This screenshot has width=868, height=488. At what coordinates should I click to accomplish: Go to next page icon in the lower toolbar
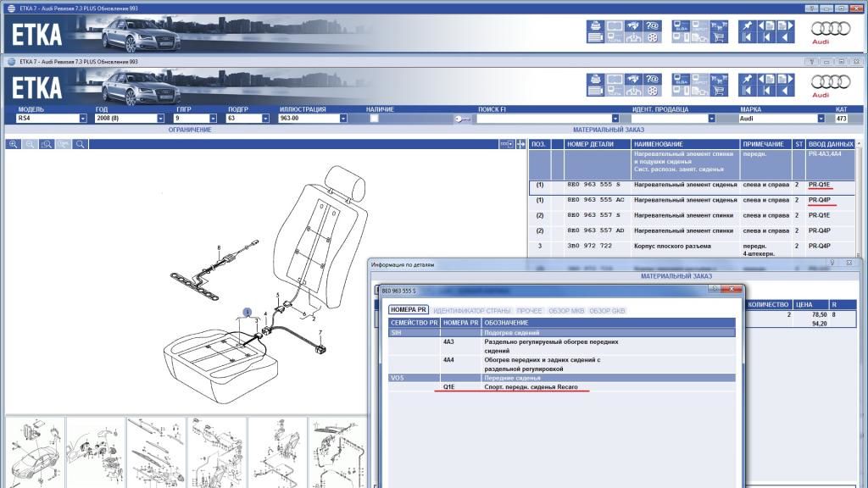coord(785,79)
